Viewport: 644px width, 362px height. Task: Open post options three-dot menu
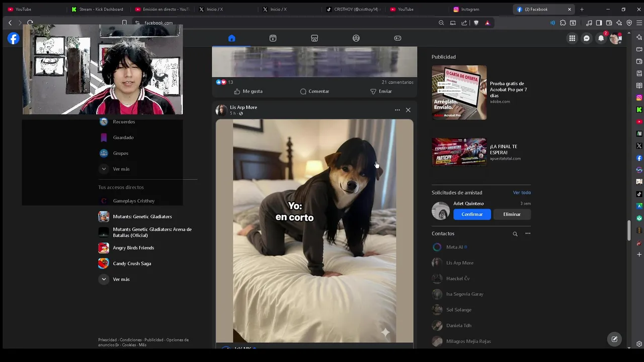[397, 110]
